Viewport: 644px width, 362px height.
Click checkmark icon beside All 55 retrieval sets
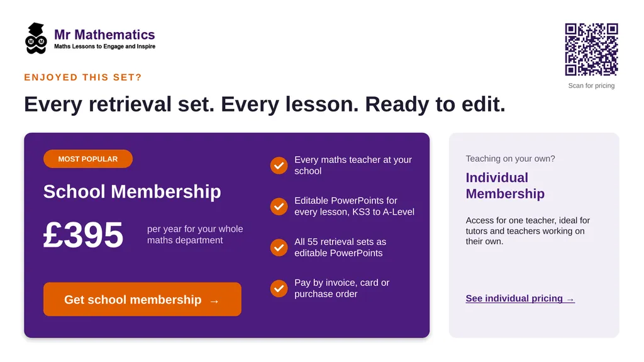click(x=279, y=247)
